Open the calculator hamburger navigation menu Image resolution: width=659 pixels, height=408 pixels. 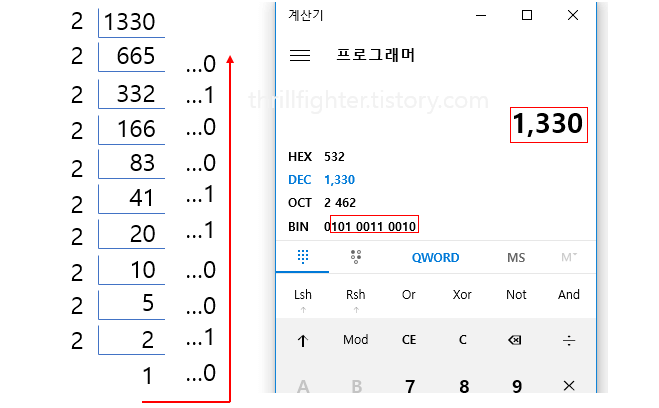click(x=300, y=55)
